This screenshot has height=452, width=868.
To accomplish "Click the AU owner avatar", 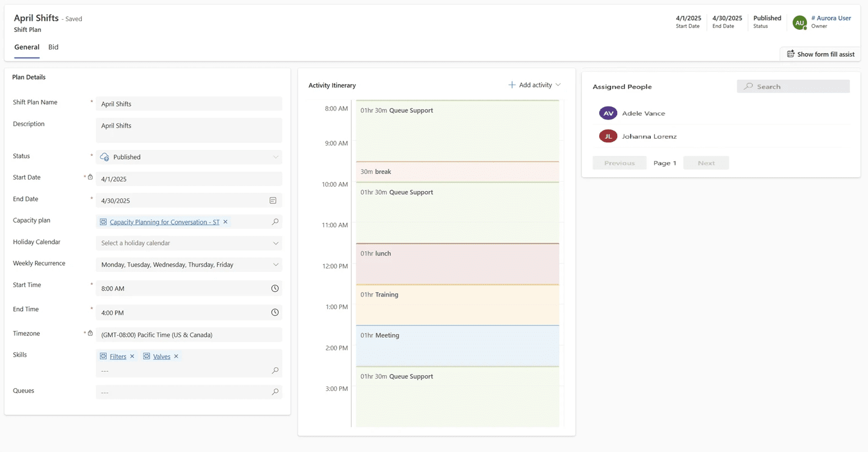I will (800, 22).
